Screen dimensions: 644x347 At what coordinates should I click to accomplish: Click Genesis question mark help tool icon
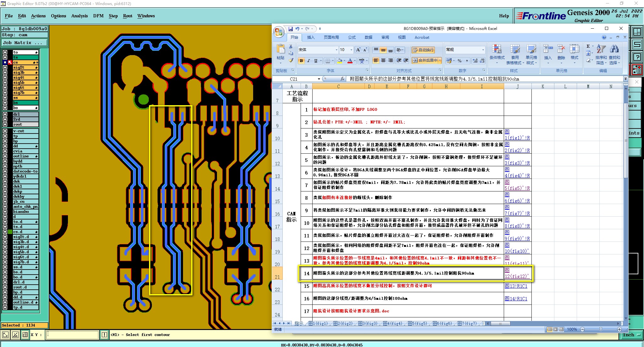pos(637,57)
